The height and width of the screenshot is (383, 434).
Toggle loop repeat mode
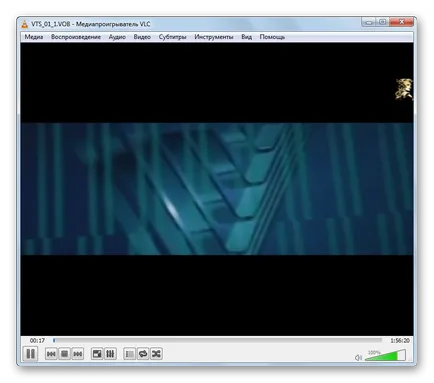143,354
